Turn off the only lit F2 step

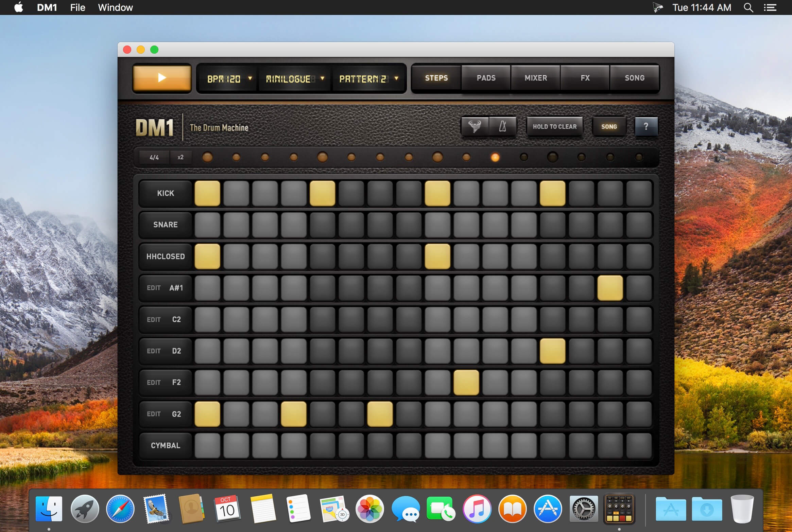coord(466,383)
